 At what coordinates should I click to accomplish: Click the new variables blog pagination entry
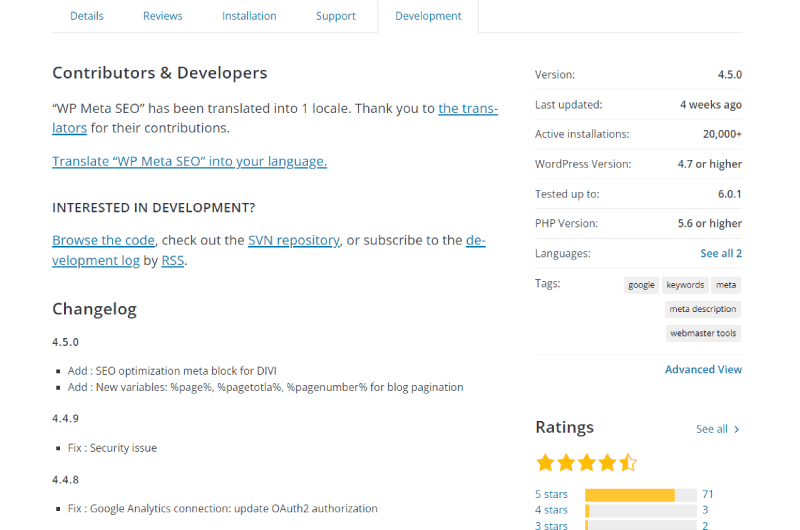pyautogui.click(x=265, y=387)
